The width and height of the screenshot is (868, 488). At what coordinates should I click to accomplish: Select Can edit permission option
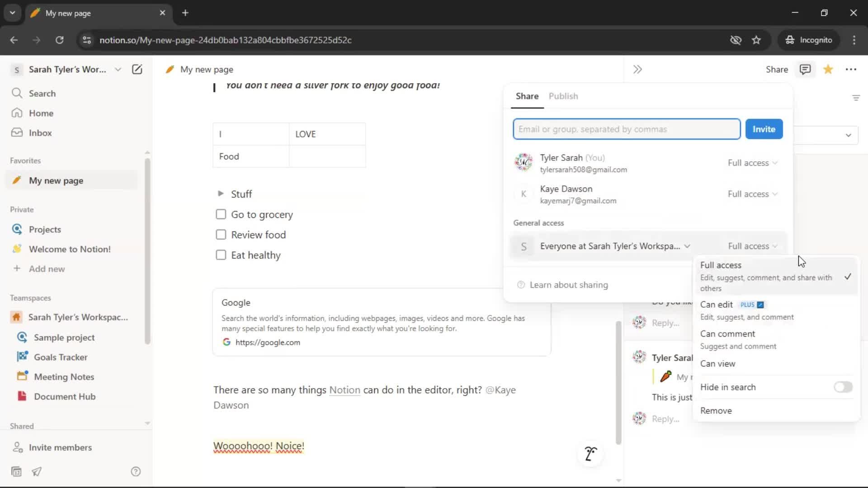(776, 310)
